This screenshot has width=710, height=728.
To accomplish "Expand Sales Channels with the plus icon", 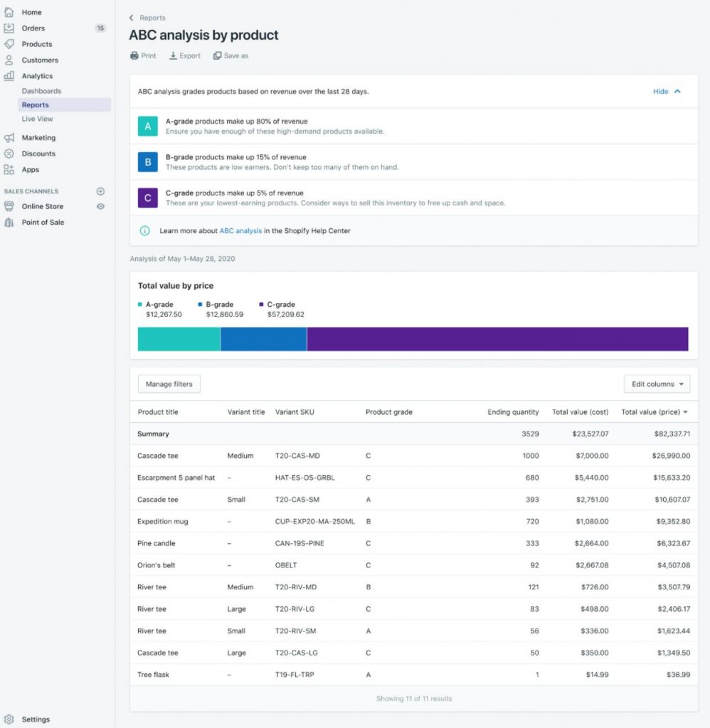I will (100, 191).
